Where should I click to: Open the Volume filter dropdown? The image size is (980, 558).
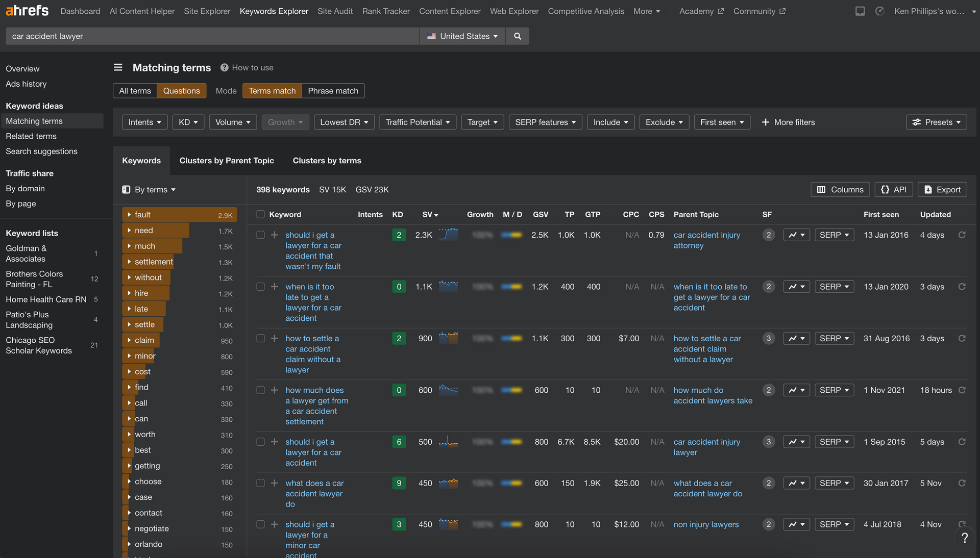233,122
